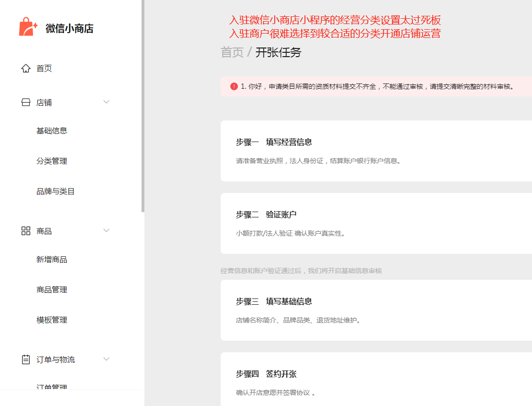Click the 店铺名称简介 description text

(298, 320)
